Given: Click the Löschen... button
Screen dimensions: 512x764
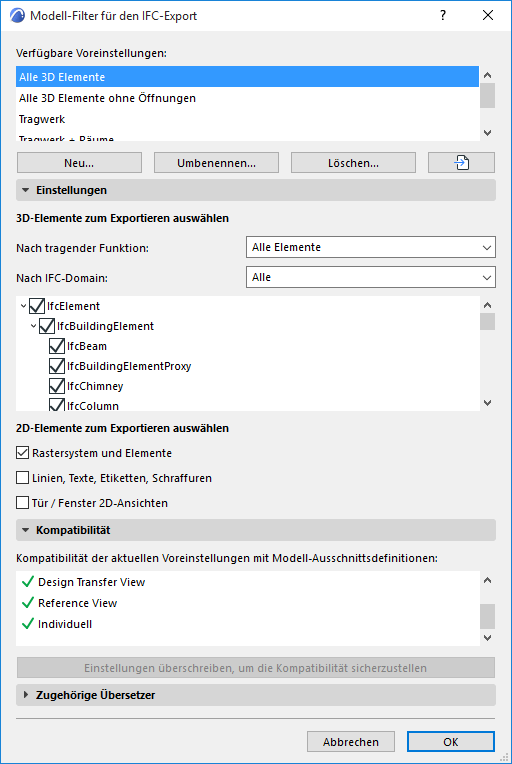Looking at the screenshot, I should pyautogui.click(x=353, y=163).
